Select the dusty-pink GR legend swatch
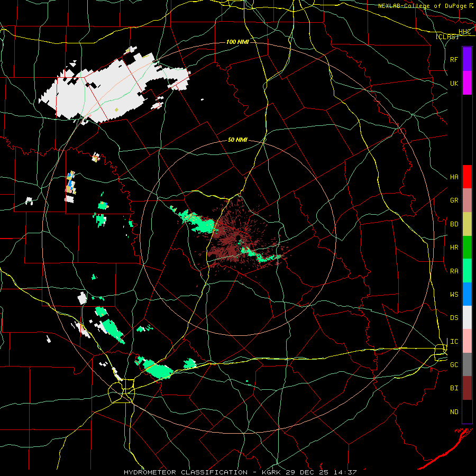 [x=467, y=200]
